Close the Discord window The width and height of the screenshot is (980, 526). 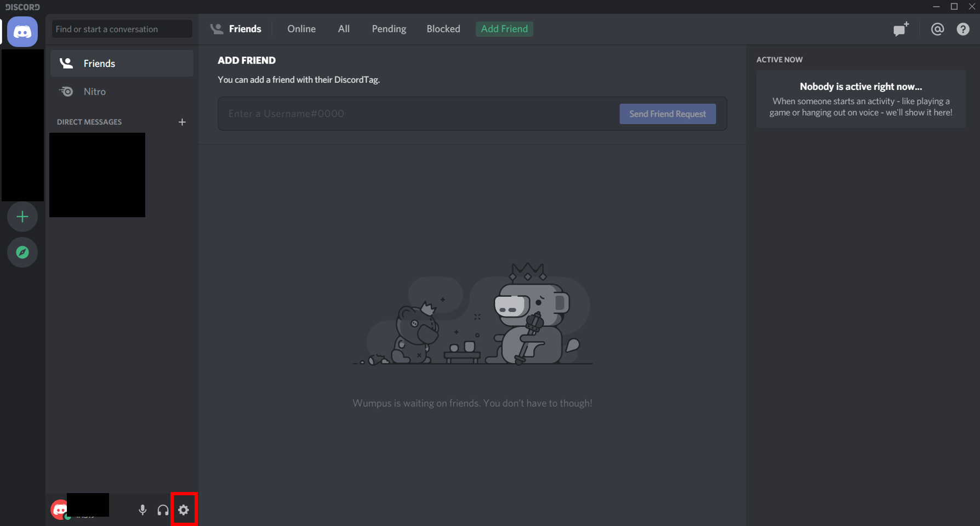pos(972,7)
